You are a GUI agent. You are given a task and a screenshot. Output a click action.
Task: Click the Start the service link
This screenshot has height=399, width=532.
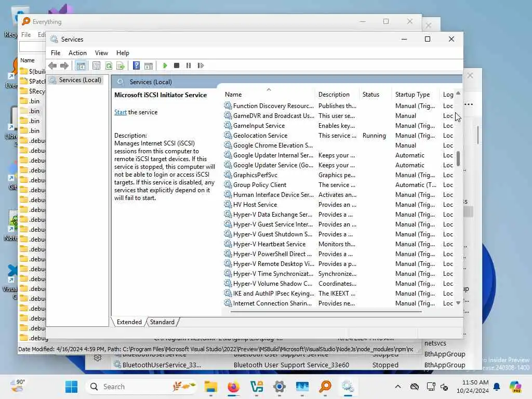(x=120, y=112)
